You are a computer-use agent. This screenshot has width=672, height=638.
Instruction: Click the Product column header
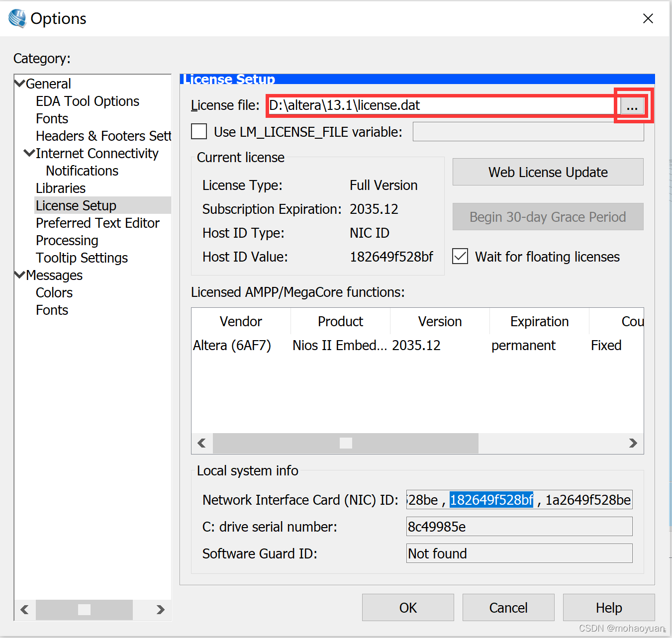pos(341,322)
